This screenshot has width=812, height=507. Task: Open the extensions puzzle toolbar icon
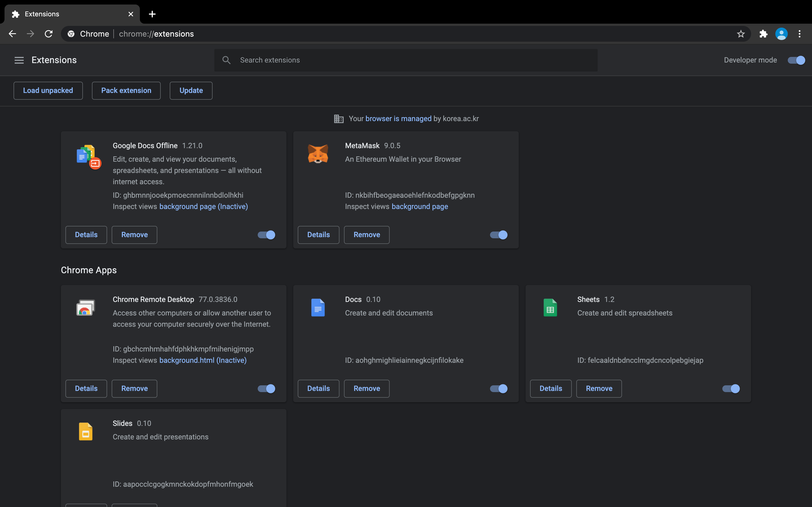tap(763, 34)
